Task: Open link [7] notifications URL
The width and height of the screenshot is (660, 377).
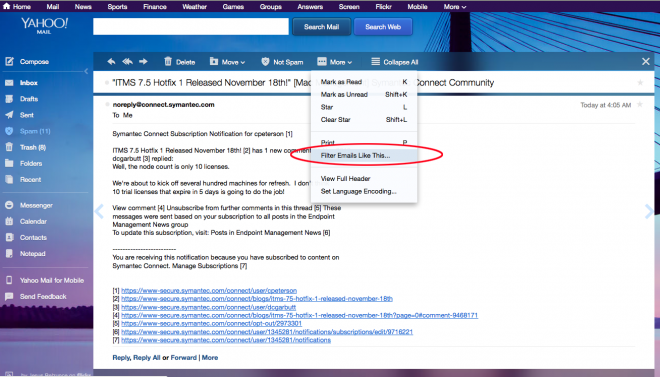Action: 226,340
